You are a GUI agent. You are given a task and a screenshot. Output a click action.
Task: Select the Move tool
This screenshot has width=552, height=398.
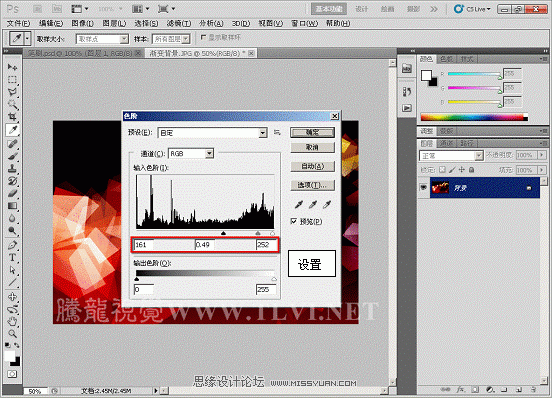[12, 67]
